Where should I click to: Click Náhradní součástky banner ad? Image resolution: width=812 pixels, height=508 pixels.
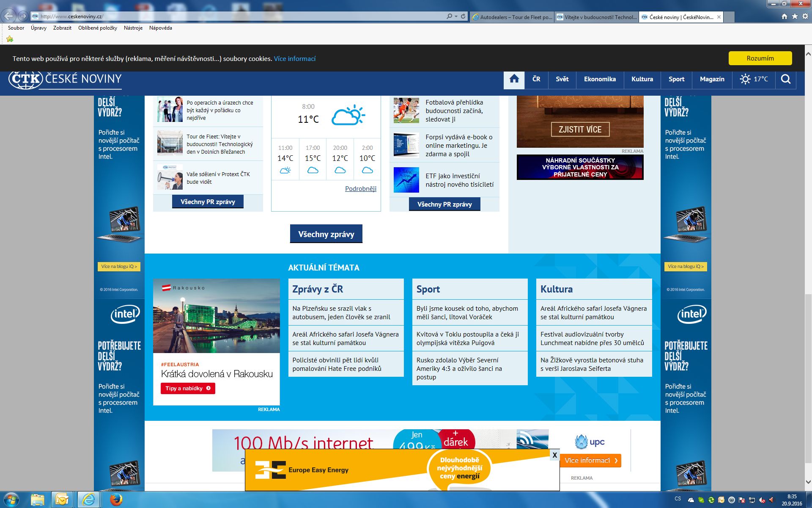pos(580,167)
